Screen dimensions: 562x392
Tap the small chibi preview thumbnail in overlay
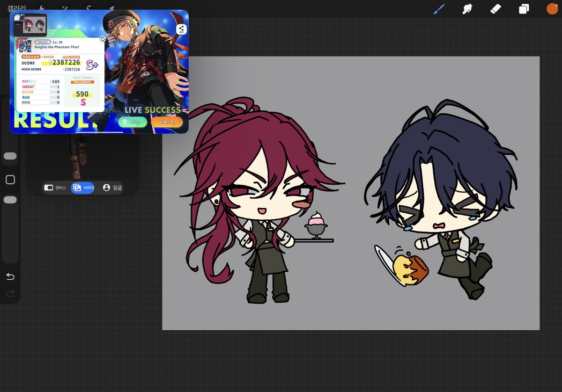pos(30,25)
